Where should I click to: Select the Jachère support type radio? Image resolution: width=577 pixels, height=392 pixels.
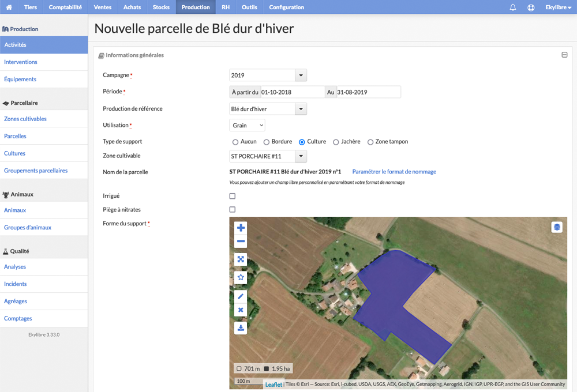[336, 142]
